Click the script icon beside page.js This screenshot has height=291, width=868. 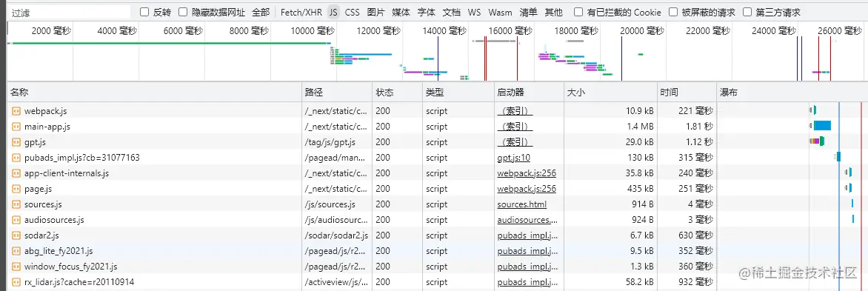tap(16, 189)
